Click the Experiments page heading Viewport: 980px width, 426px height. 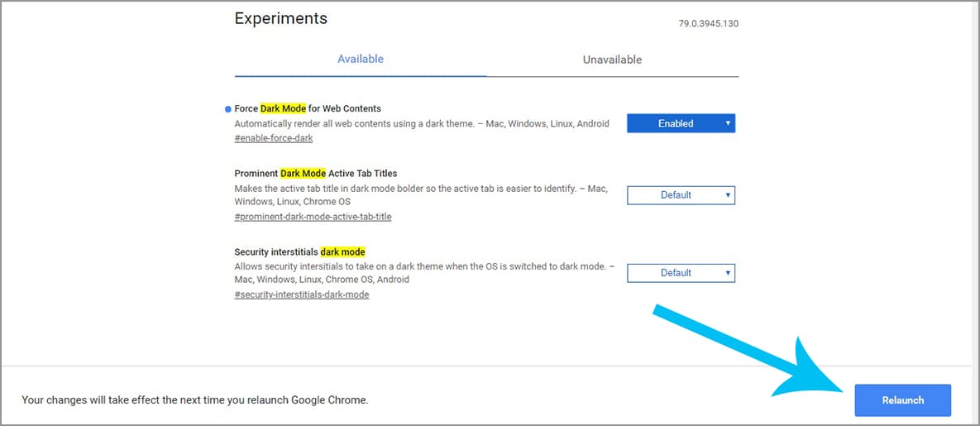(281, 18)
